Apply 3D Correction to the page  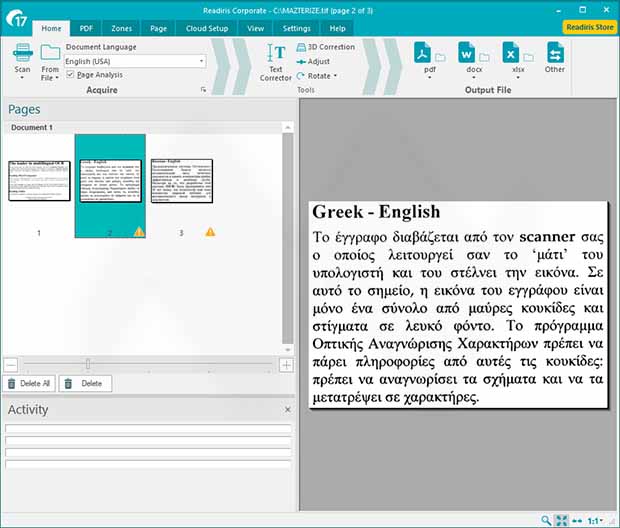coord(325,47)
